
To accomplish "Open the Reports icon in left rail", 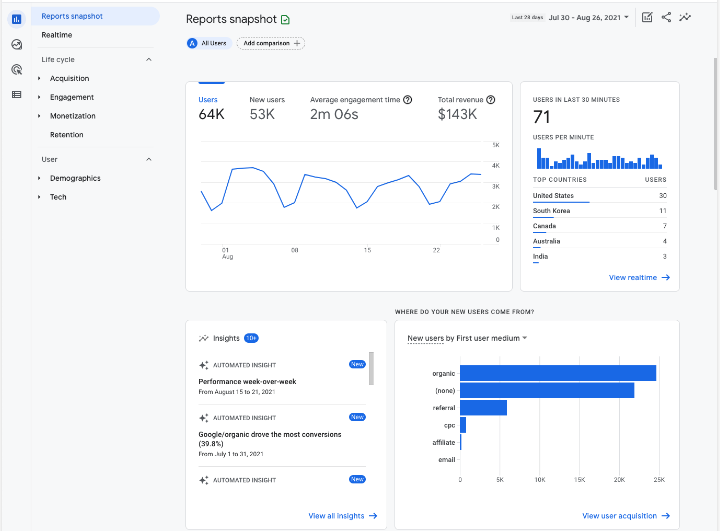I will tap(16, 18).
